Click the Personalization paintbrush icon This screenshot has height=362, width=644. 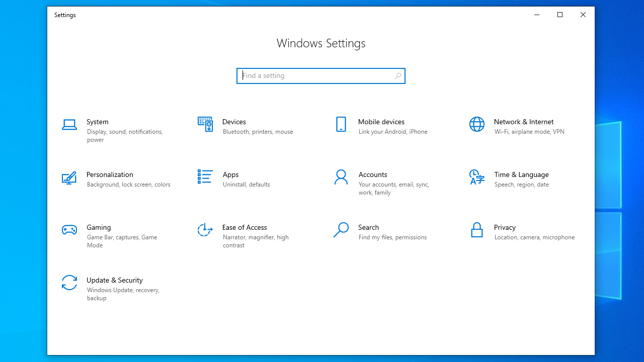pyautogui.click(x=69, y=177)
